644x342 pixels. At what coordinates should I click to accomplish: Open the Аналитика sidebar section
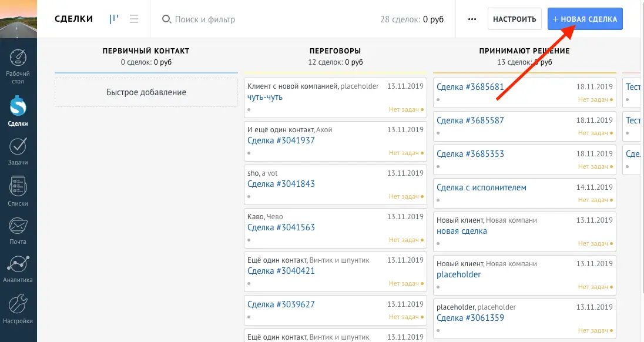click(x=18, y=269)
